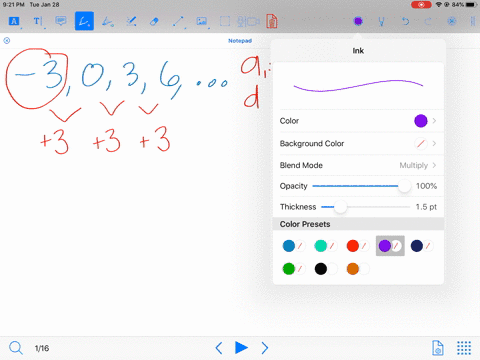
Task: Open the page thumbnails grid
Action: click(464, 348)
